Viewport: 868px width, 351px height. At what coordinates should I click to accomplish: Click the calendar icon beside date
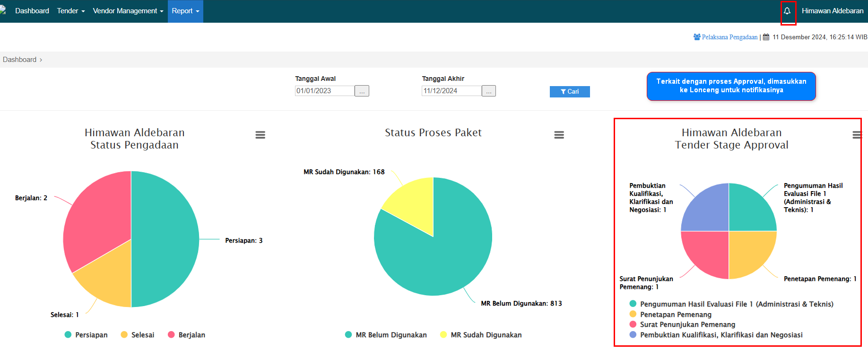point(766,37)
